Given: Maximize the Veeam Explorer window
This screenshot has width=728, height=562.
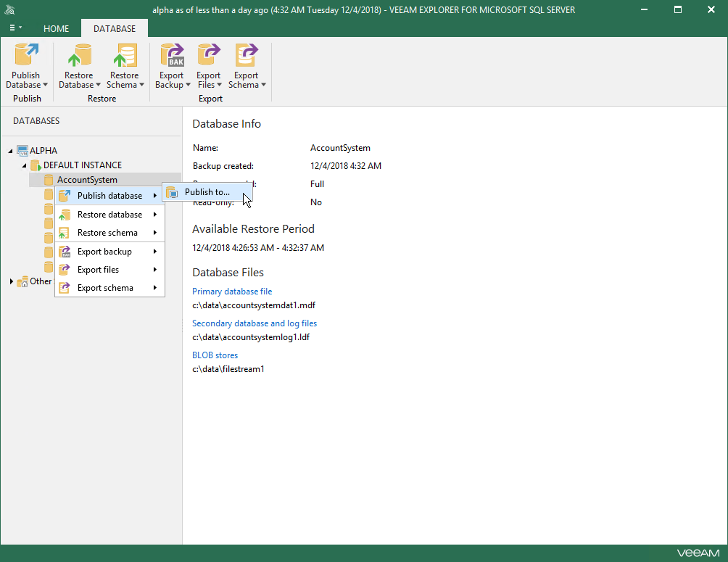Looking at the screenshot, I should coord(678,9).
